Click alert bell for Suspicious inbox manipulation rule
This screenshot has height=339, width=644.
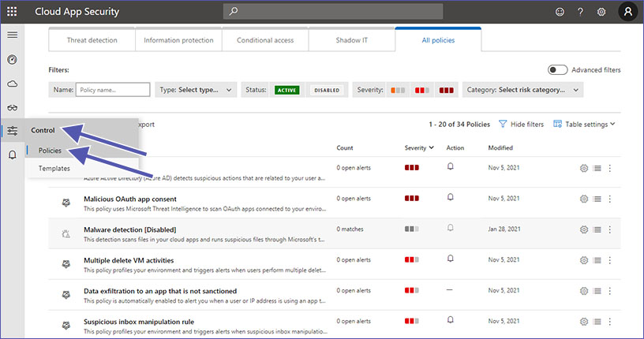(450, 319)
